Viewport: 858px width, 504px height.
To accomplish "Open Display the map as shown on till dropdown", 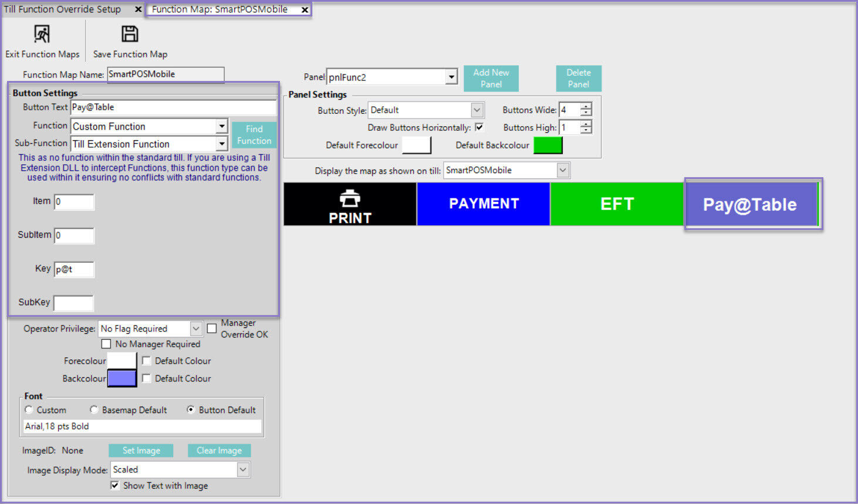I will click(563, 170).
